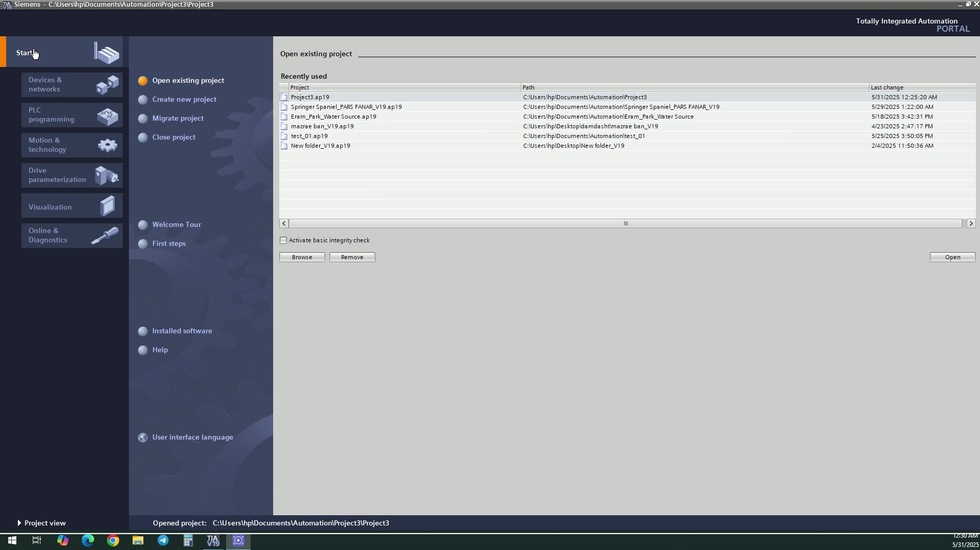Launch Microsoft Edge from the taskbar
This screenshot has height=550, width=980.
coord(88,540)
